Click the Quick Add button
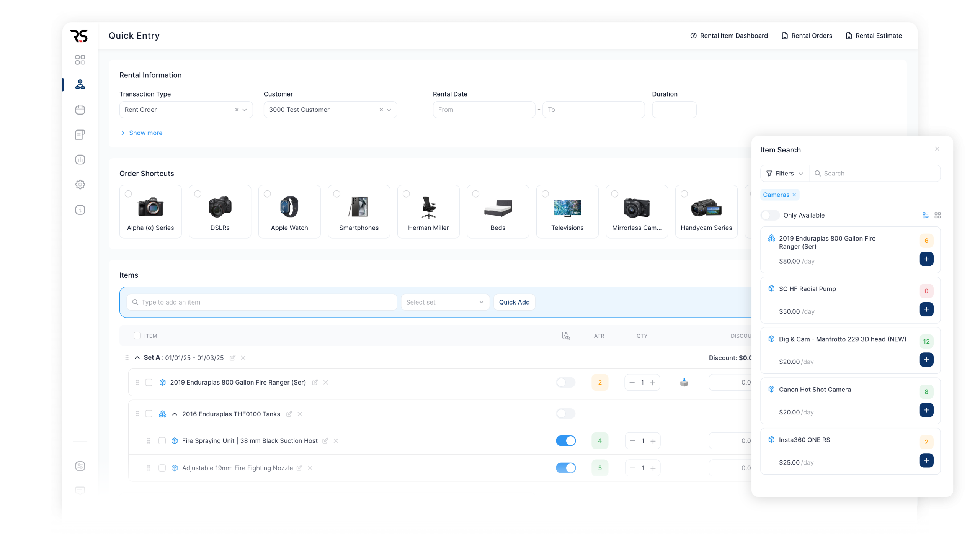 point(514,302)
